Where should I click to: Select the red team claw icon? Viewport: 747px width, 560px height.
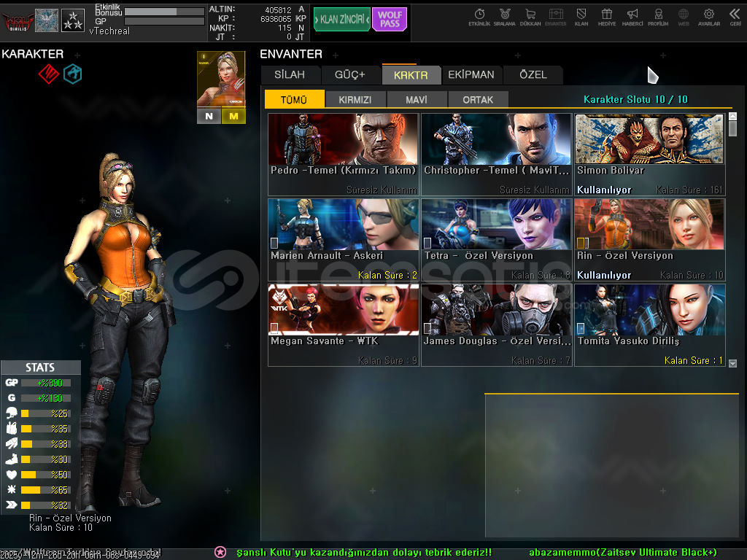[49, 74]
